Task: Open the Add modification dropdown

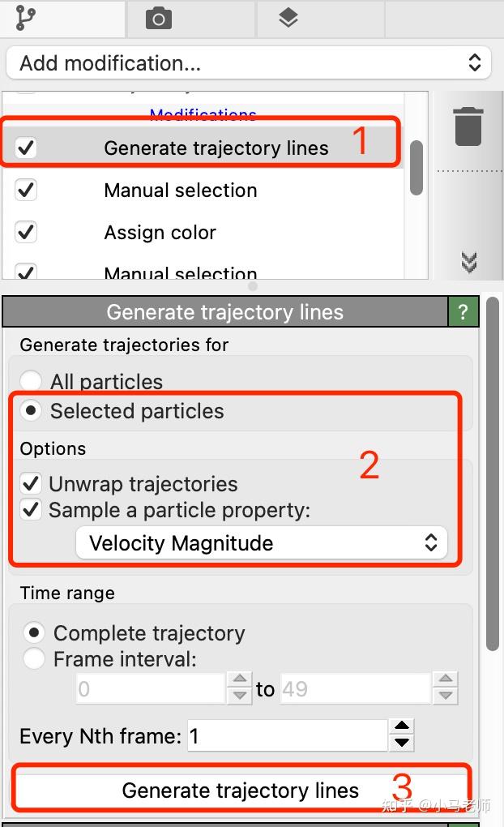Action: click(x=249, y=63)
